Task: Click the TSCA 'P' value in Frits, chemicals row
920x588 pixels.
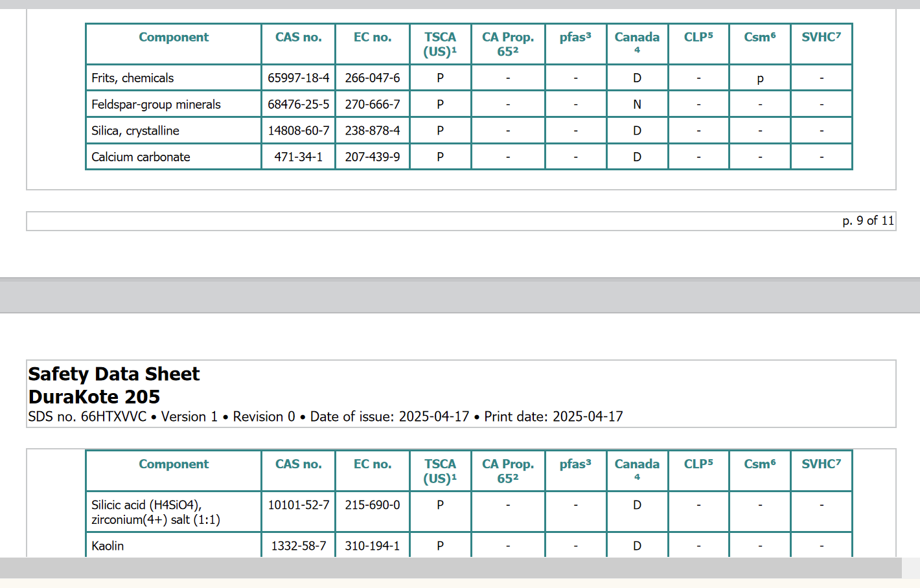Action: click(x=440, y=78)
